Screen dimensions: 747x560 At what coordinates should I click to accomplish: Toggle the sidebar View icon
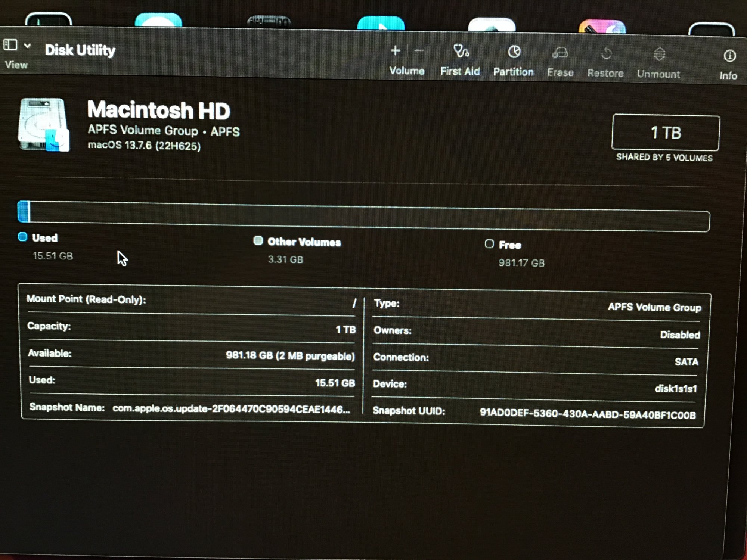[10, 45]
